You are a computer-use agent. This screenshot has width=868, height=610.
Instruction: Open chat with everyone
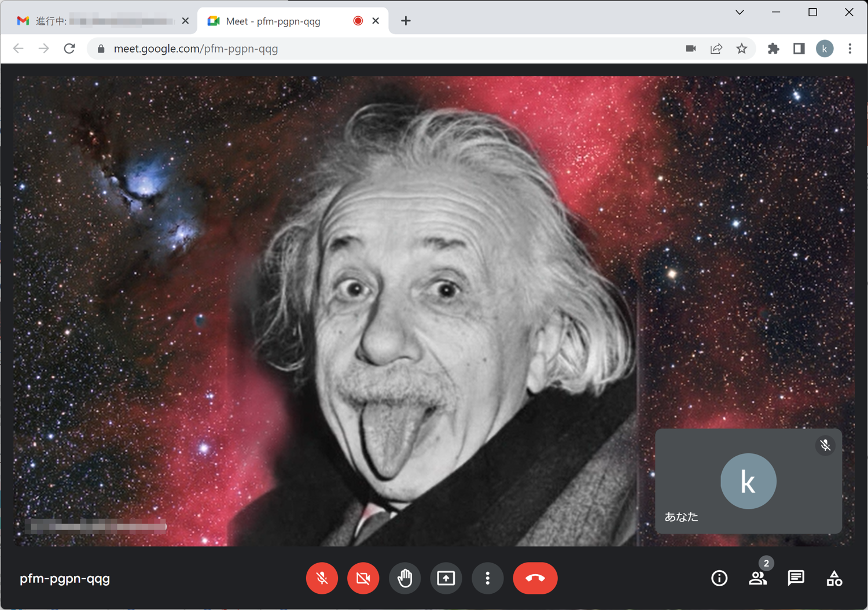coord(796,578)
